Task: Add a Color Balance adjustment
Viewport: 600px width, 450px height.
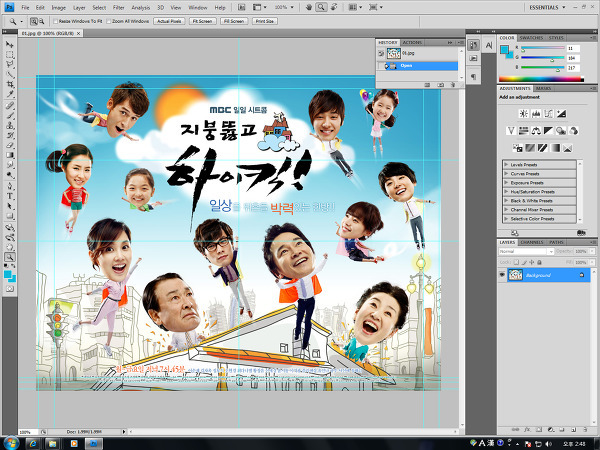Action: (536, 131)
